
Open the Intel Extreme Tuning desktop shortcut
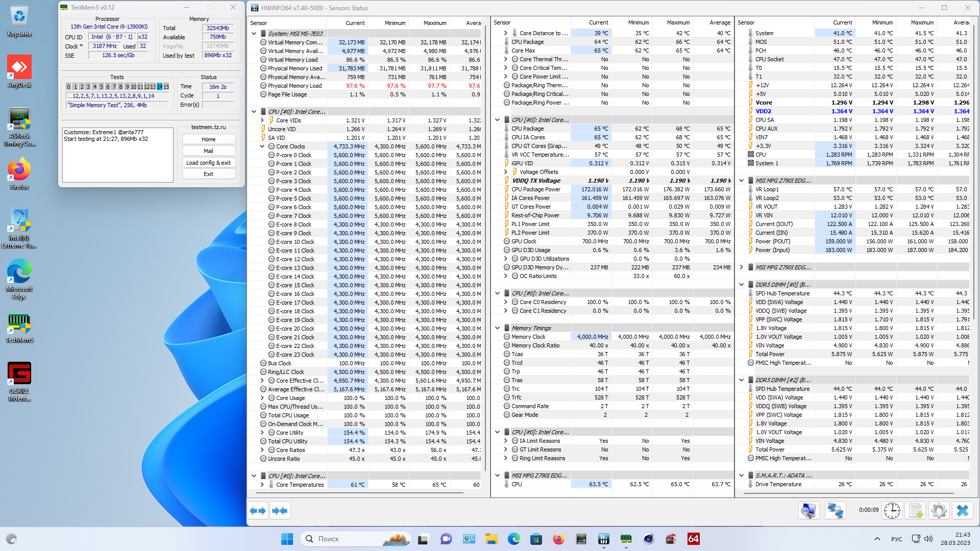[x=19, y=228]
